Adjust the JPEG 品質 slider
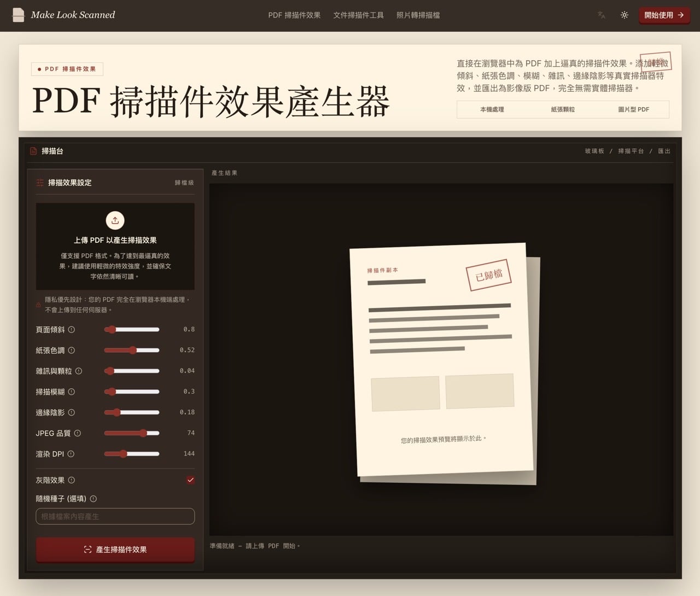This screenshot has height=596, width=700. click(132, 433)
